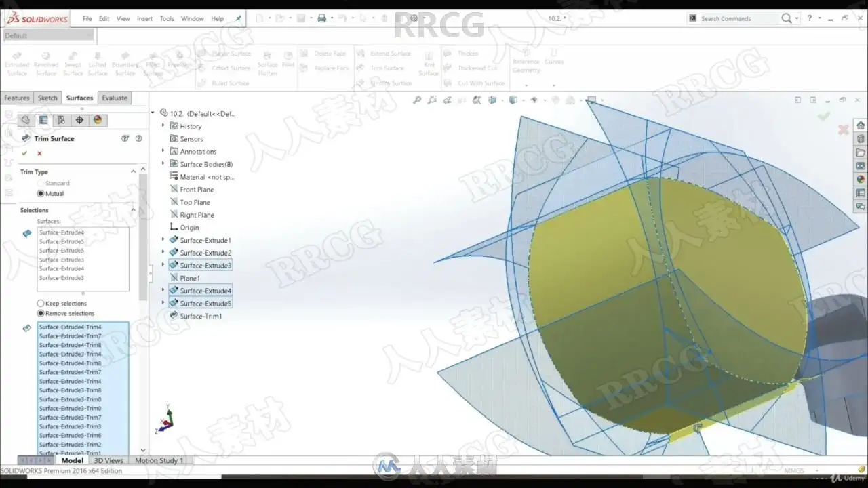Click the Previous View icon
Screen dimensions: 868x488
[x=447, y=100]
